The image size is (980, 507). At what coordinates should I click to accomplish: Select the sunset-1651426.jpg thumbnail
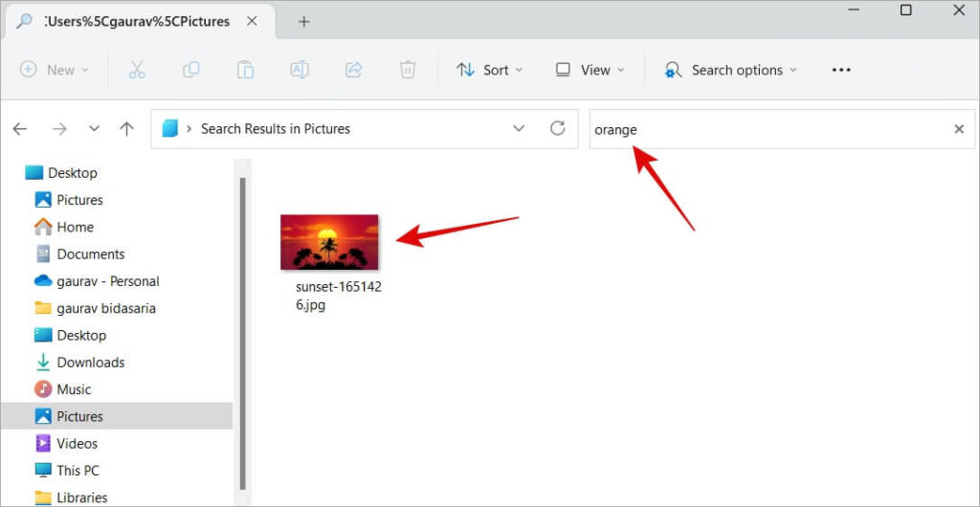329,242
